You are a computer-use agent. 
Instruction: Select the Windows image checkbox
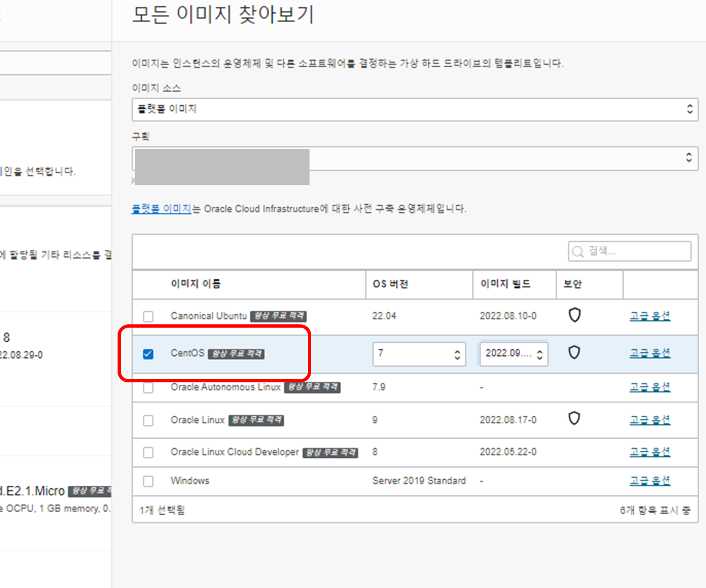[x=148, y=481]
